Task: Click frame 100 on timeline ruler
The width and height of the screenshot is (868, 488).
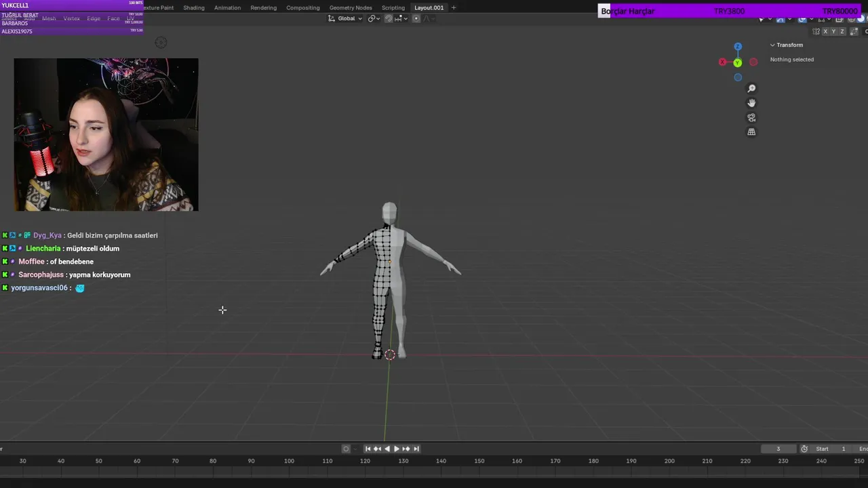Action: tap(289, 461)
